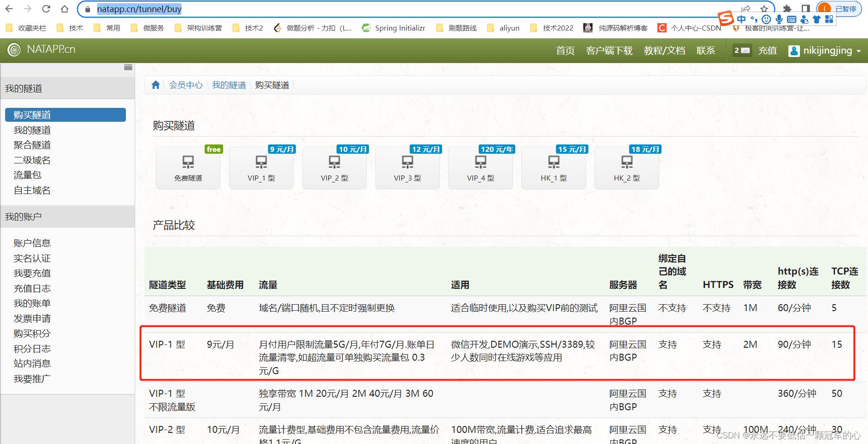Viewport: 868px width, 444px height.
Task: Select the VIP_2 型 tunnel card
Action: (x=334, y=168)
